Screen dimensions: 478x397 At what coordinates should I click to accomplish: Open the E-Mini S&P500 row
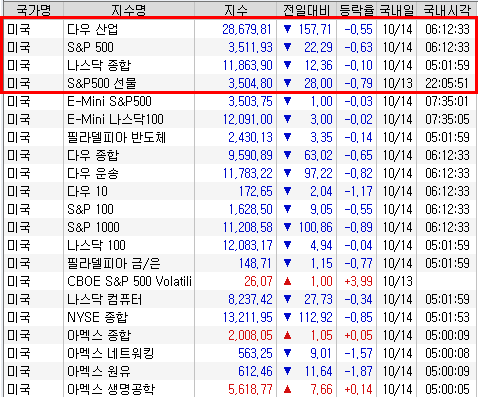click(240, 101)
